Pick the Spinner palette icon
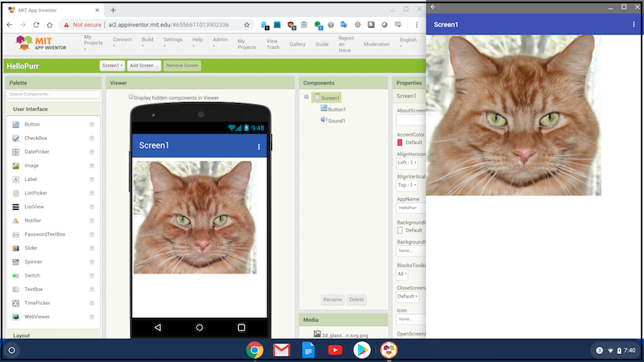Image resolution: width=644 pixels, height=362 pixels. [x=15, y=262]
